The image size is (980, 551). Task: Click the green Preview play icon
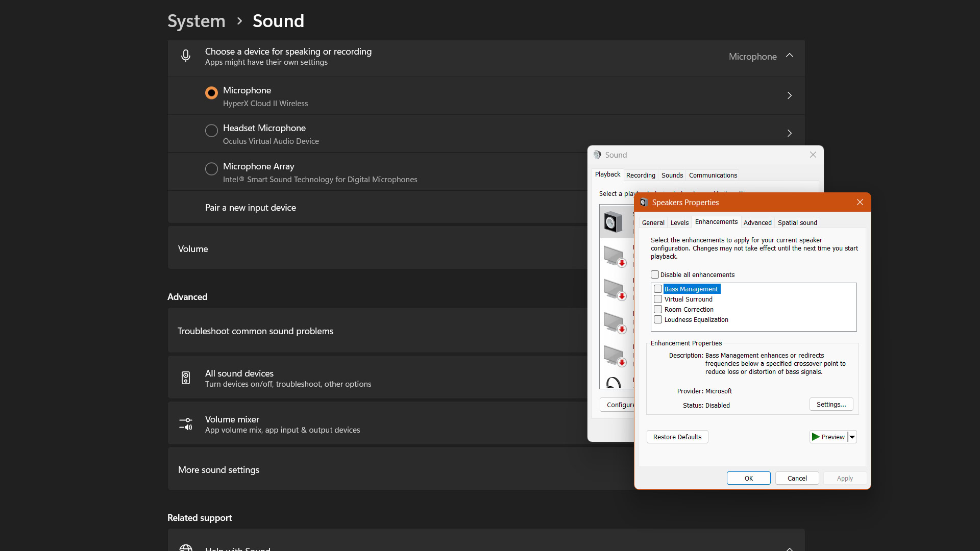tap(816, 437)
